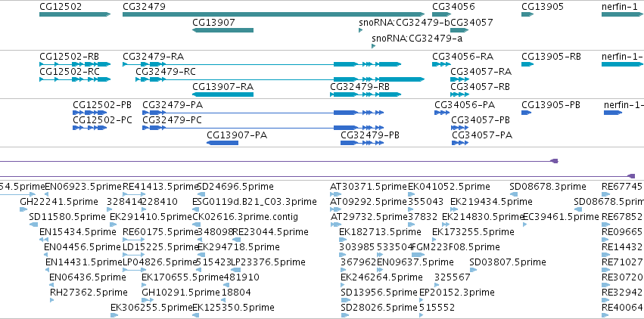Click EST EN06436.5prime
This screenshot has width=644, height=319.
(x=88, y=277)
